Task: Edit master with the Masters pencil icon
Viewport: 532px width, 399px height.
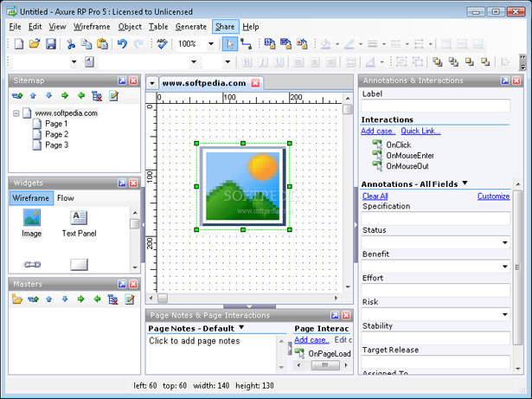Action: coord(129,299)
